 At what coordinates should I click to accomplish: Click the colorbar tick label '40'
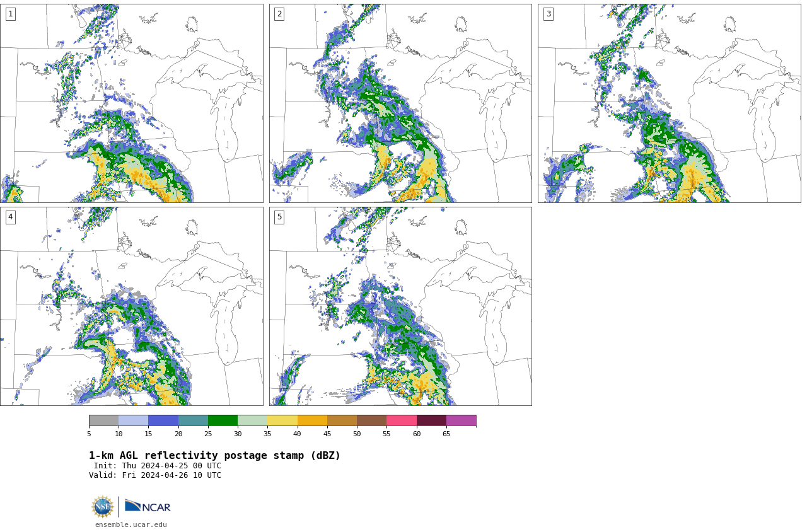click(298, 434)
